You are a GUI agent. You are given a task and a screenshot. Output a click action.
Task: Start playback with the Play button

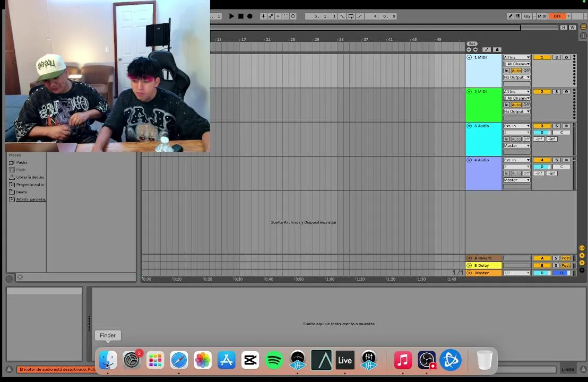tap(231, 16)
